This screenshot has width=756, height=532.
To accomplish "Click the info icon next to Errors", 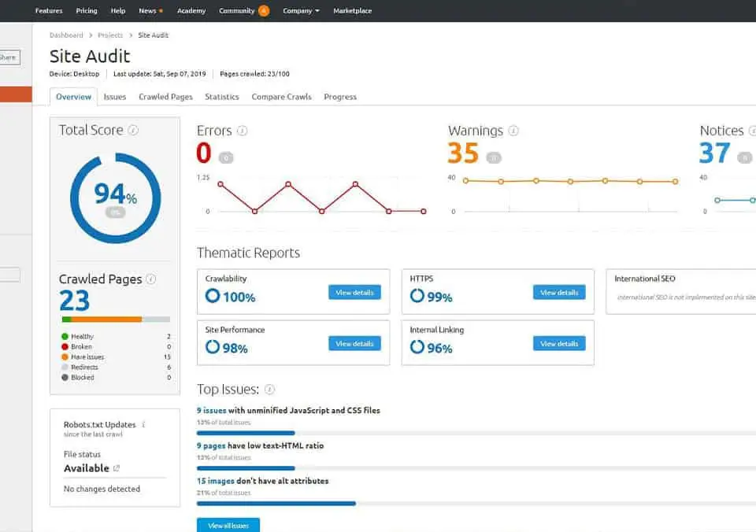I will pos(243,131).
